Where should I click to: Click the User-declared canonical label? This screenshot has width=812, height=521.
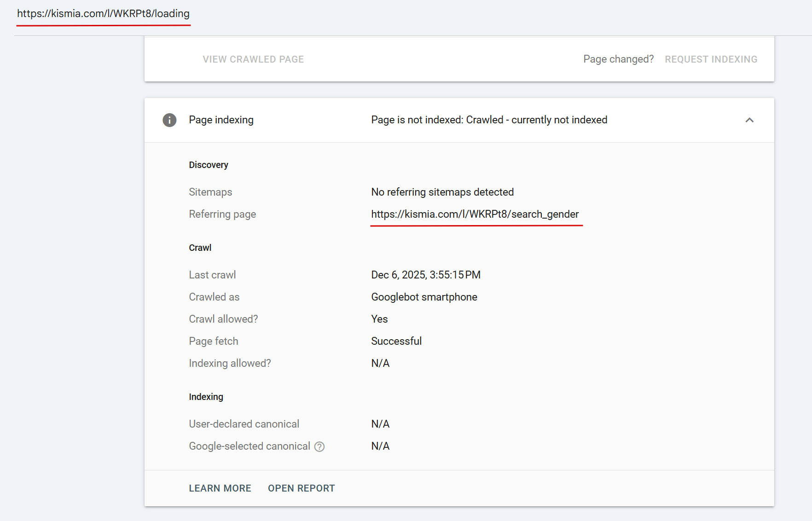(244, 424)
